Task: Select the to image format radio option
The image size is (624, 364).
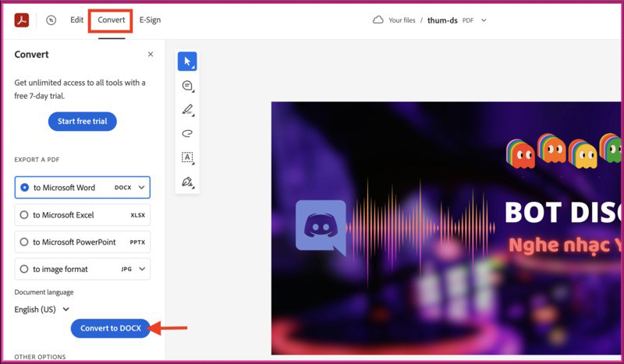Action: 24,269
